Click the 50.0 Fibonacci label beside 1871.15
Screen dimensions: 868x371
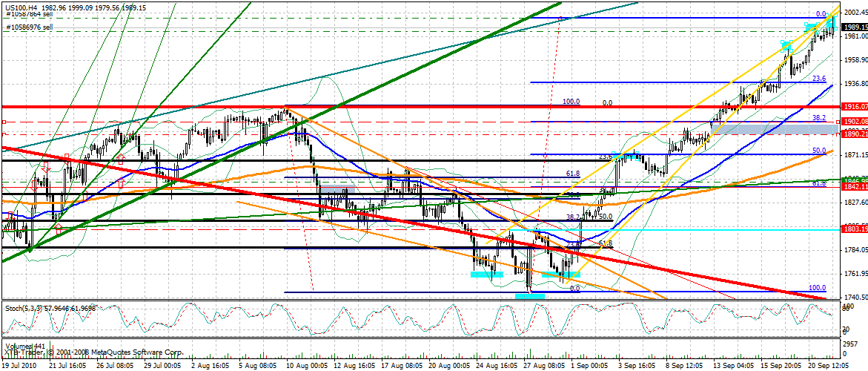[819, 151]
